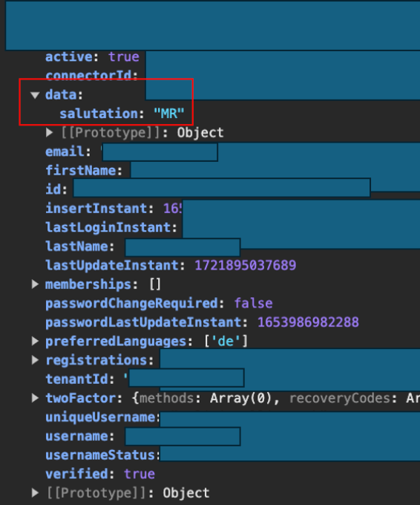
Task: Expand the registrations entry
Action: coord(35,360)
